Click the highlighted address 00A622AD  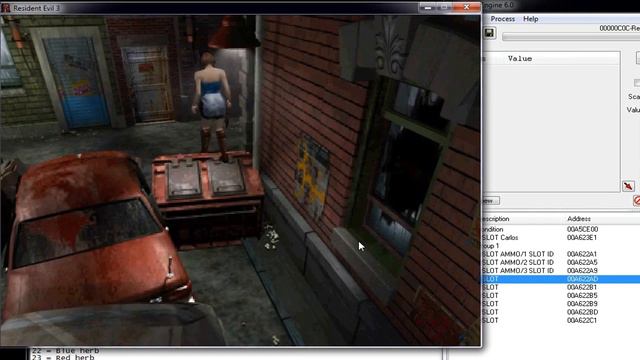point(582,279)
